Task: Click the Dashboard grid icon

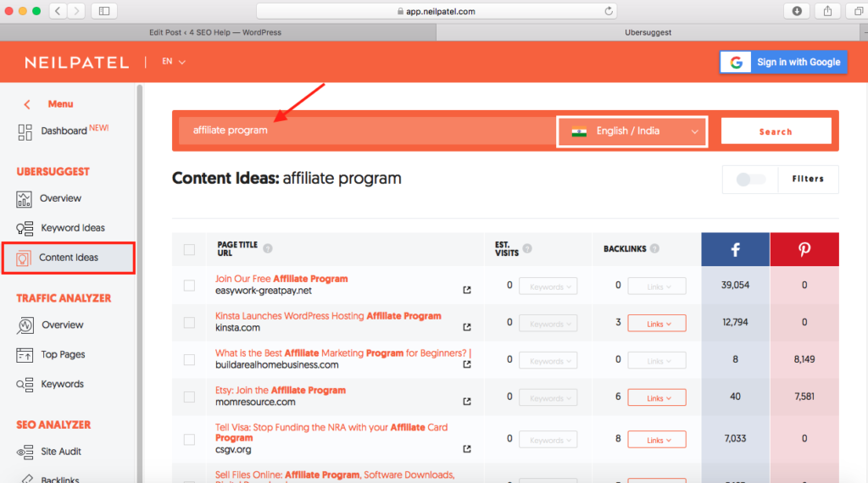Action: 25,131
